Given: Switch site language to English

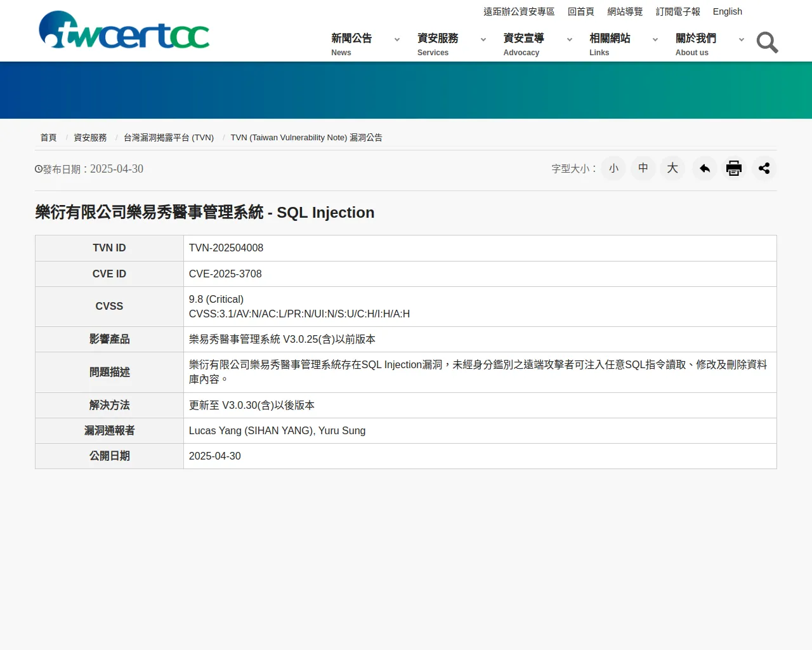Looking at the screenshot, I should pos(728,11).
